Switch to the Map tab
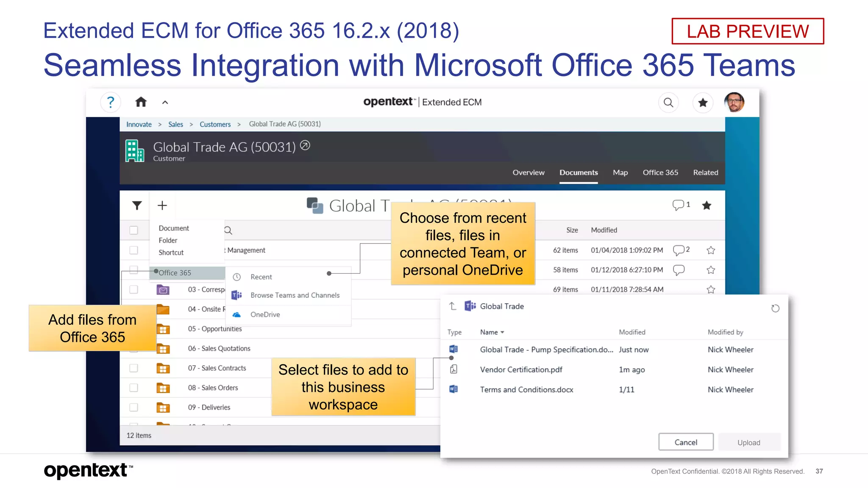Viewport: 868px width, 488px height. [620, 172]
